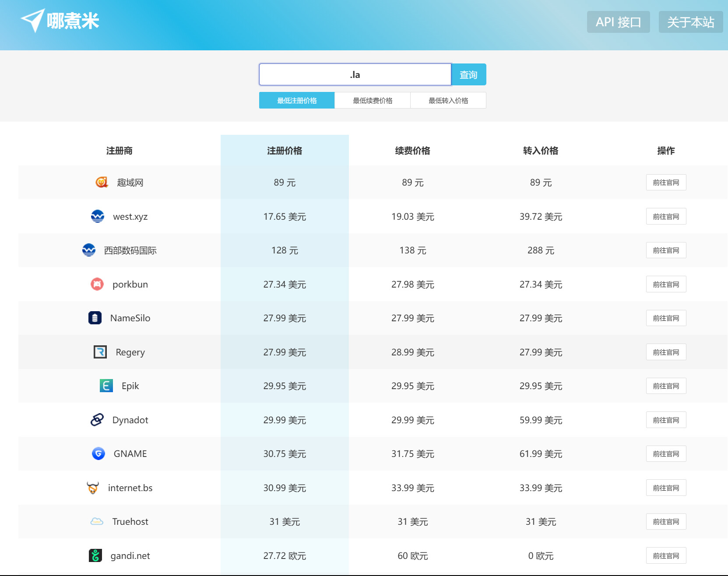
Task: Open 西部数码国际 official site button
Action: coord(666,250)
